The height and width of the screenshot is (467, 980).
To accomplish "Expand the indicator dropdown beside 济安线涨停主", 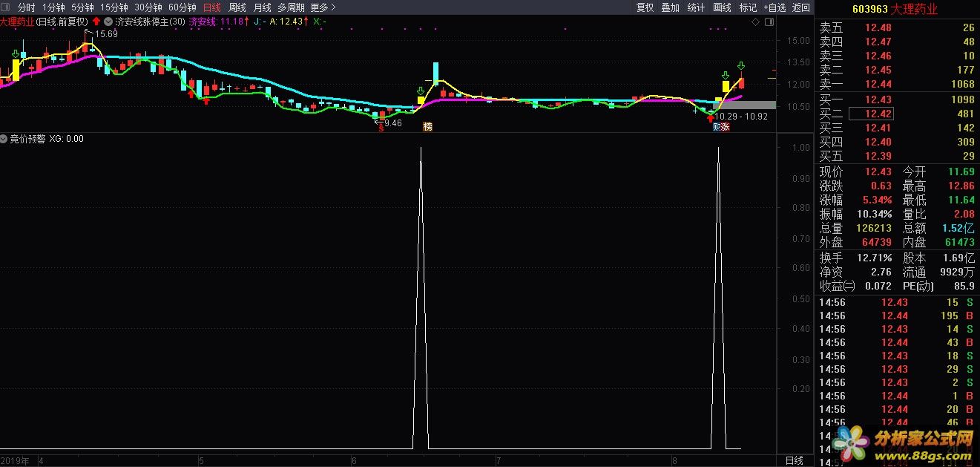I will [110, 22].
